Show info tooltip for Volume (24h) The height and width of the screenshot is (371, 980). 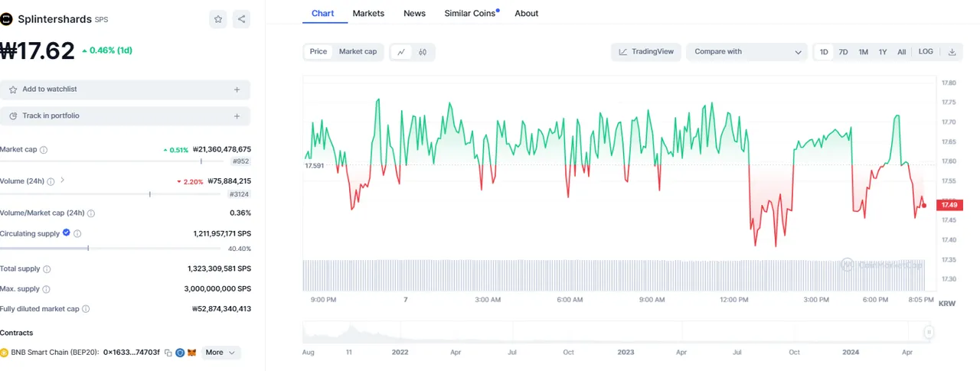[x=51, y=181]
